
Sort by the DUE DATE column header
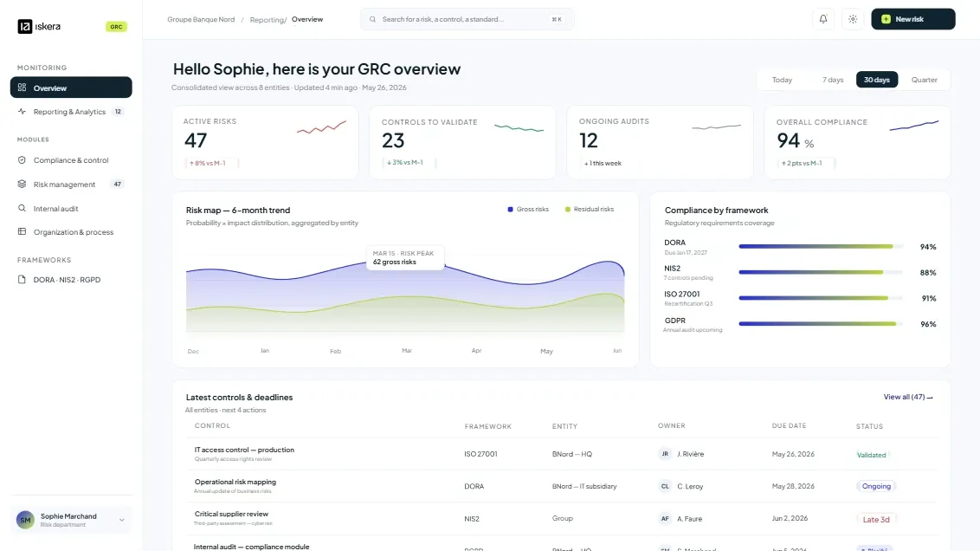click(x=789, y=426)
